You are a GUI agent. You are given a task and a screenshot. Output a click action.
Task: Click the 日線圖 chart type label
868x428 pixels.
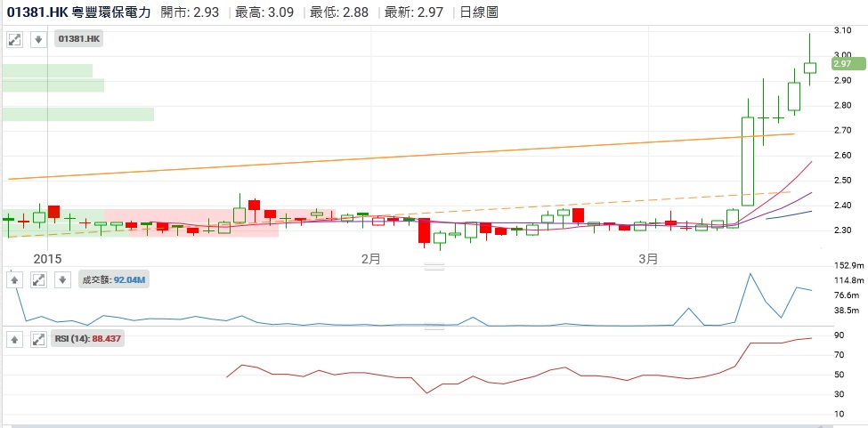pos(481,13)
